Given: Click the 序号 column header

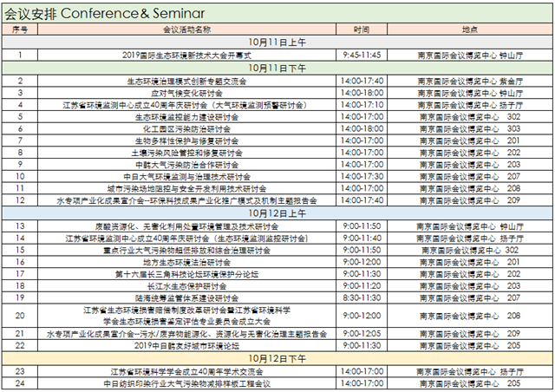Looking at the screenshot, I should coord(21,29).
